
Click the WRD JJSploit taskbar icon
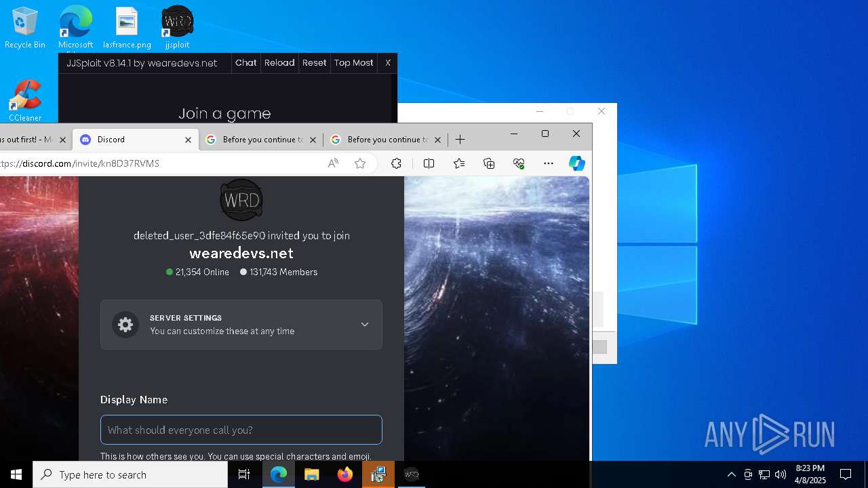click(412, 474)
